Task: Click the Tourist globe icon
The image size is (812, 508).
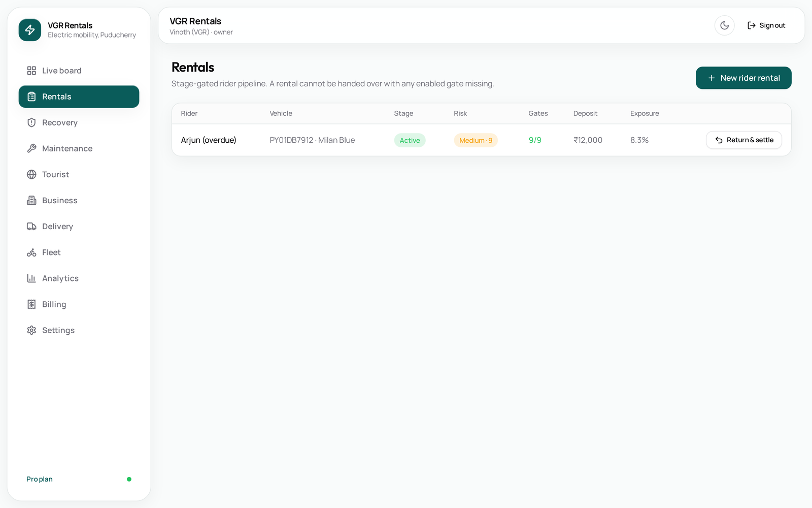Action: [31, 174]
